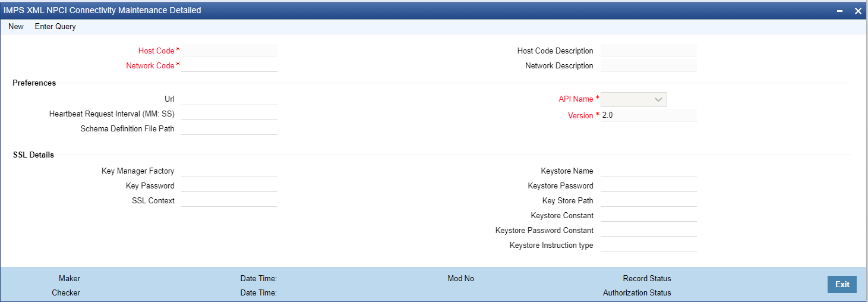Viewport: 868px width, 302px height.
Task: Click the Host Code Description field
Action: click(x=649, y=51)
